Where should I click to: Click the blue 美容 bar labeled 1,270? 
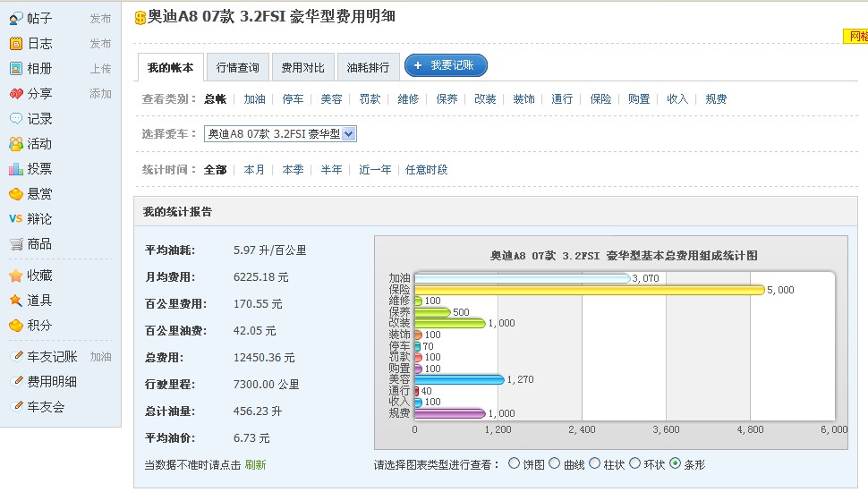click(x=459, y=379)
